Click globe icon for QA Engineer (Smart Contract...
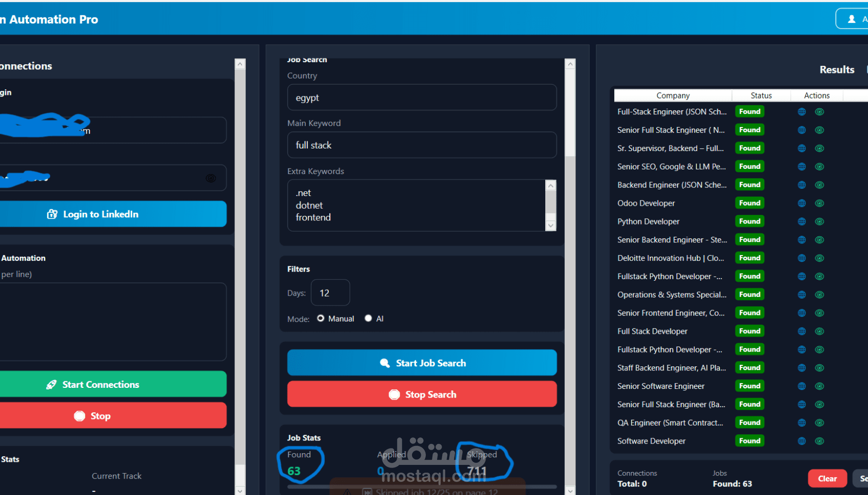Screen dimensions: 868x495 click(802, 423)
